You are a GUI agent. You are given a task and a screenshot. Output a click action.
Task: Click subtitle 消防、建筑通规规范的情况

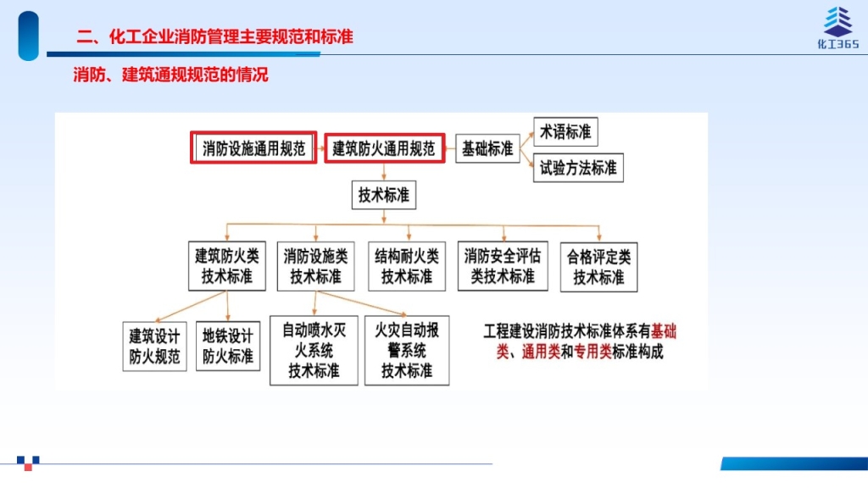tap(170, 75)
